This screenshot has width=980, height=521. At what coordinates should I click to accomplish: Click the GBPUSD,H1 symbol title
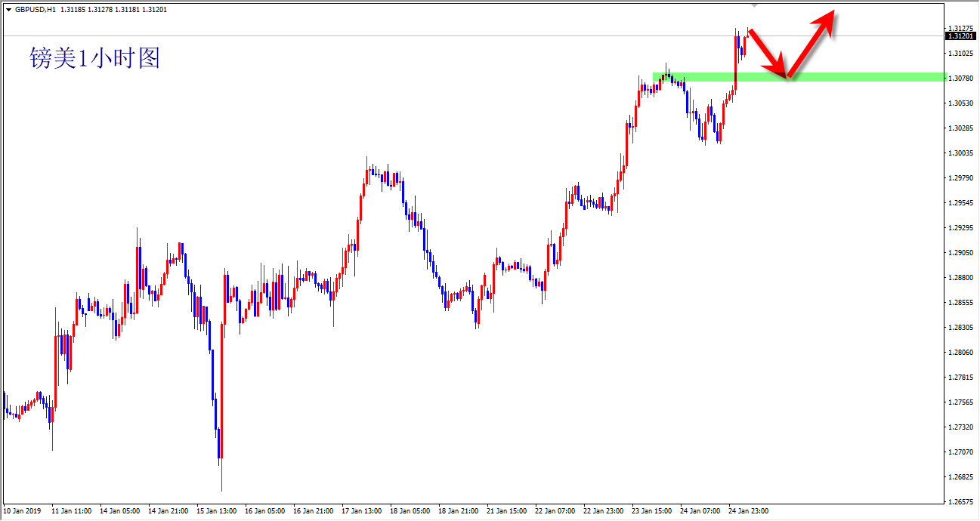coord(36,10)
